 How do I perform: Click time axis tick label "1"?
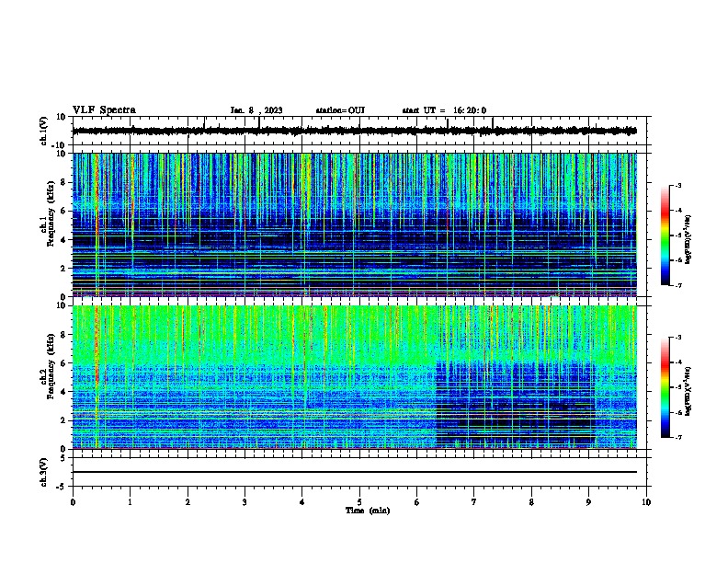click(130, 502)
